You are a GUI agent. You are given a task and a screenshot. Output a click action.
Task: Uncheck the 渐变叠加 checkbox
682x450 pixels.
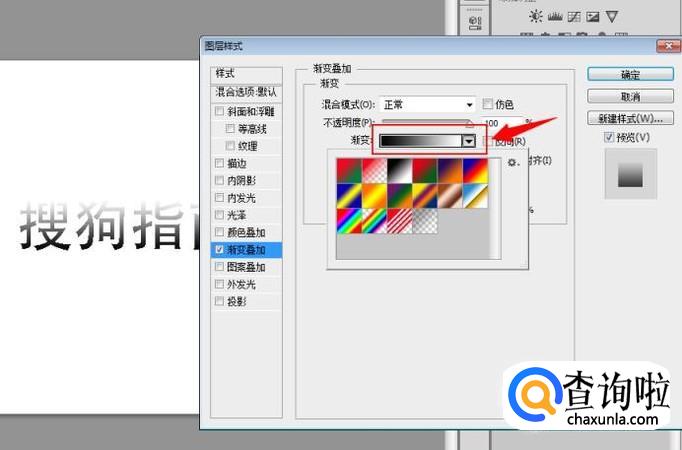[219, 250]
